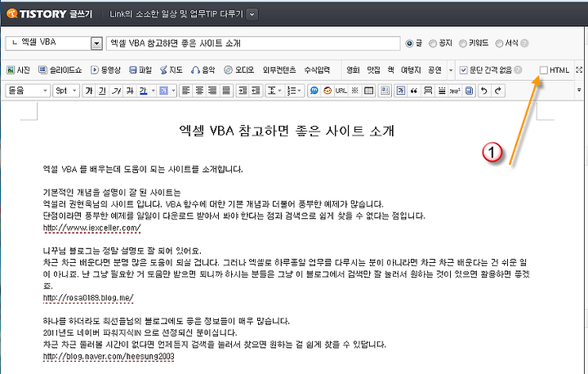Open the font family dropdown 돋움
This screenshot has height=374, width=588.
[x=28, y=91]
